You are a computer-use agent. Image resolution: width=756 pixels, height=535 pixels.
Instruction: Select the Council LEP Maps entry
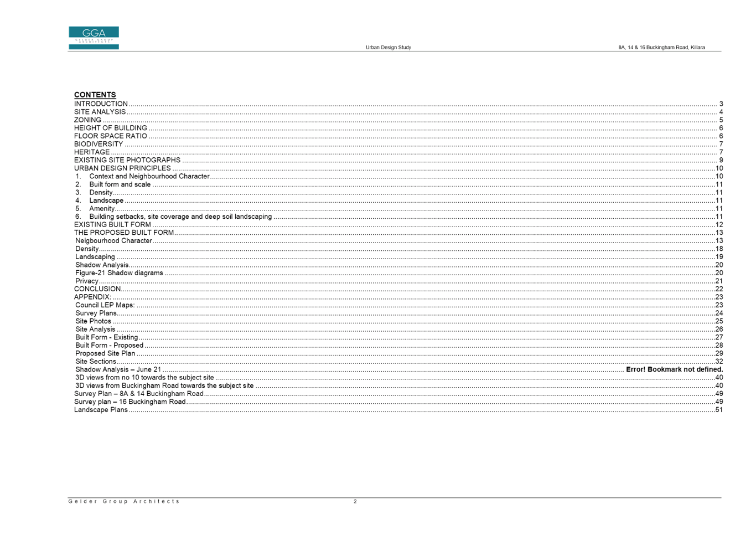[x=105, y=305]
